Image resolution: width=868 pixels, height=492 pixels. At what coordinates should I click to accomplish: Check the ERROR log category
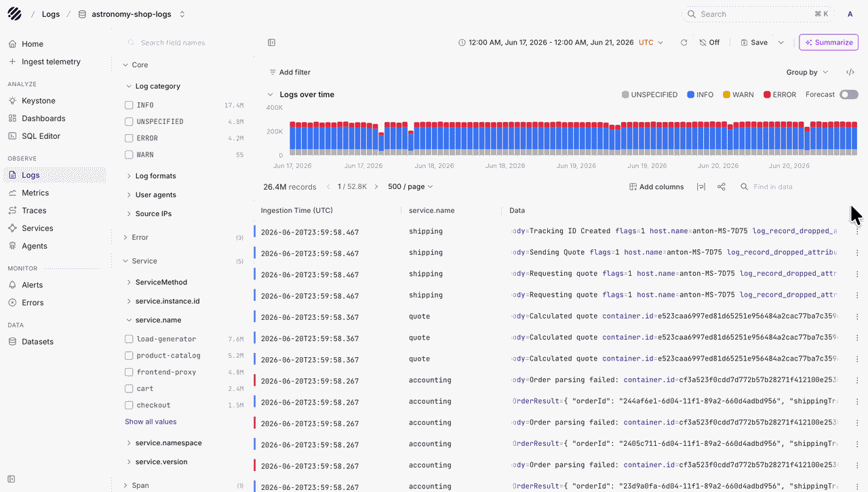coord(129,138)
